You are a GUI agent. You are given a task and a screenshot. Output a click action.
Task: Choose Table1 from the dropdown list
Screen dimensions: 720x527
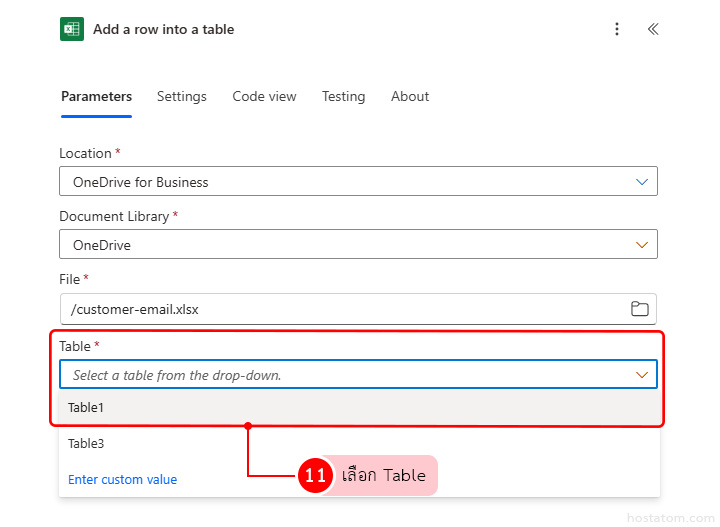pyautogui.click(x=86, y=408)
